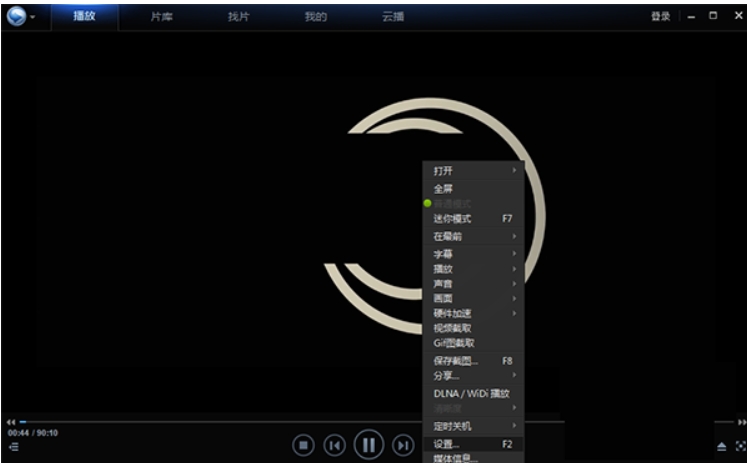Click the eject/open file icon

click(x=721, y=446)
